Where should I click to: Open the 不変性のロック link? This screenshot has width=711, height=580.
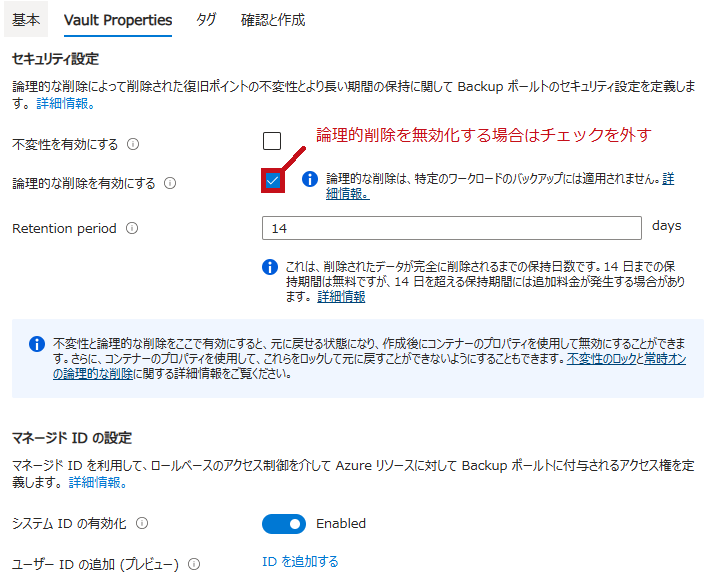pos(601,359)
